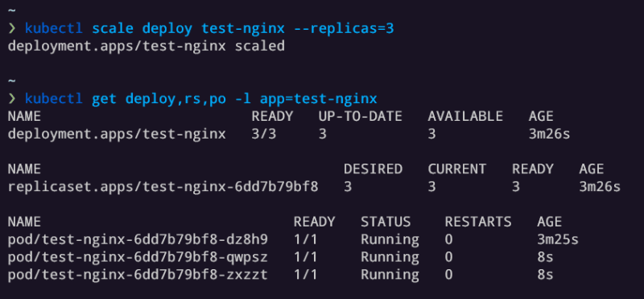Select the '8s' age of the qwpsz pod
Screen dimensions: 644x299
[546, 257]
